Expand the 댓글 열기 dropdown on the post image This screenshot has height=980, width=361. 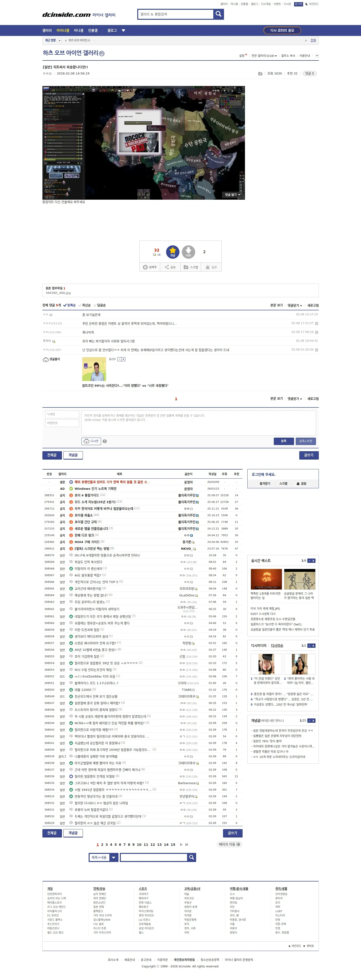[232, 195]
